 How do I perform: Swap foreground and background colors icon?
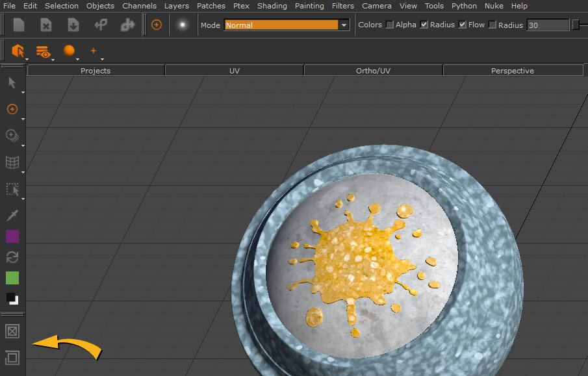[12, 257]
